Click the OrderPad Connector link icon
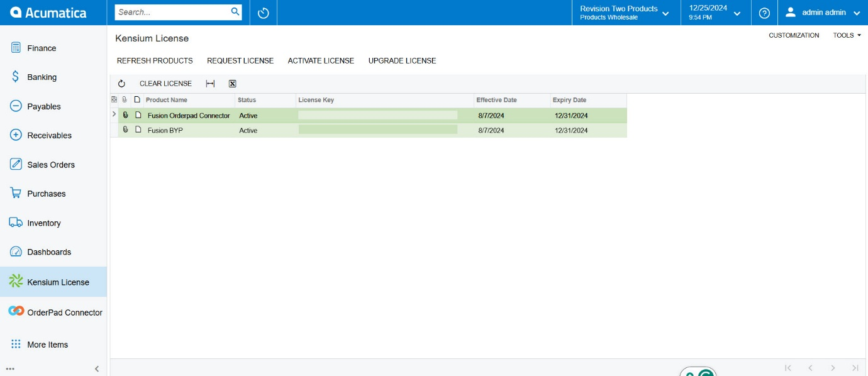This screenshot has height=376, width=868. tap(16, 311)
